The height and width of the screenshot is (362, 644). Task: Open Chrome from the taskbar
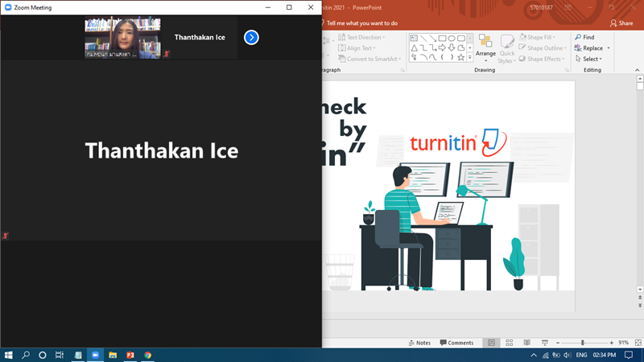(147, 355)
